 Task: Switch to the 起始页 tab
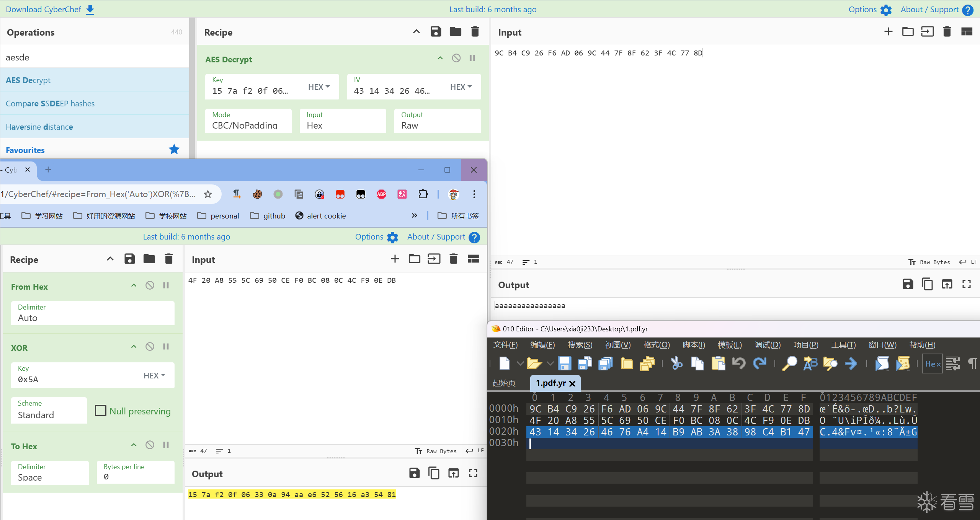tap(504, 383)
